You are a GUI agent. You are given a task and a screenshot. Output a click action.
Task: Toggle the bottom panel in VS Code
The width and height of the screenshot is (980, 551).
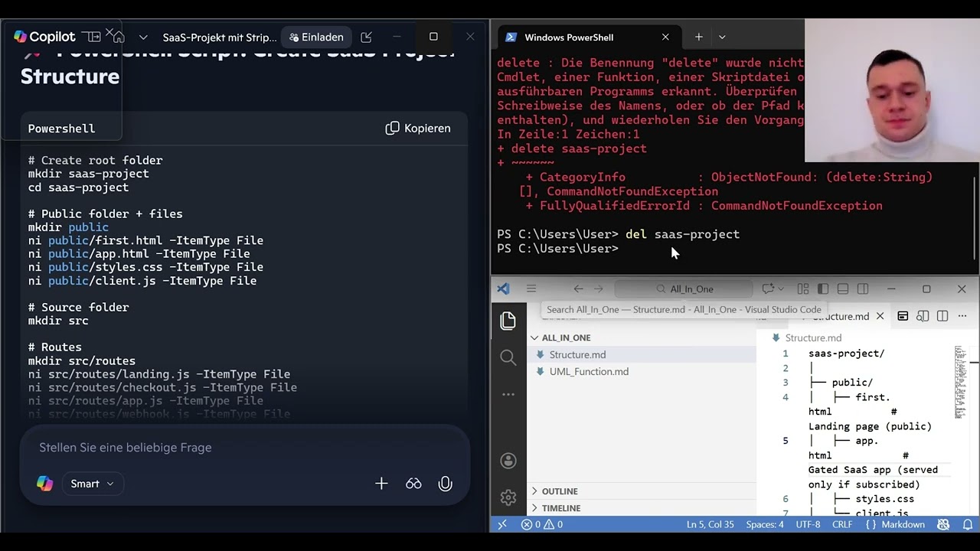coord(843,289)
